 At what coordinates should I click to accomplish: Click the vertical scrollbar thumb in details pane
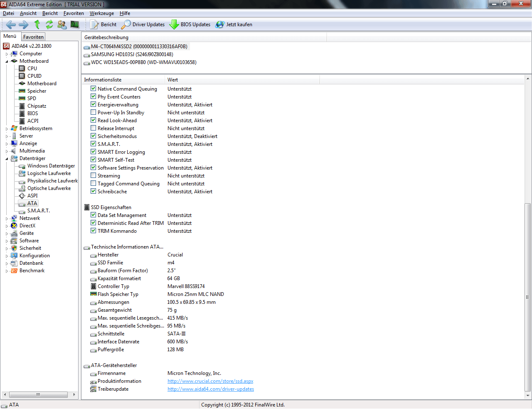(x=527, y=297)
